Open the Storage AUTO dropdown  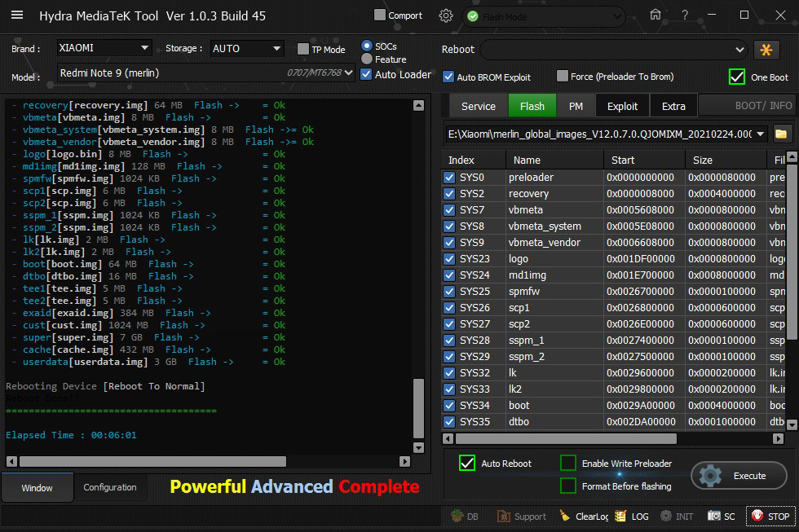pyautogui.click(x=247, y=48)
